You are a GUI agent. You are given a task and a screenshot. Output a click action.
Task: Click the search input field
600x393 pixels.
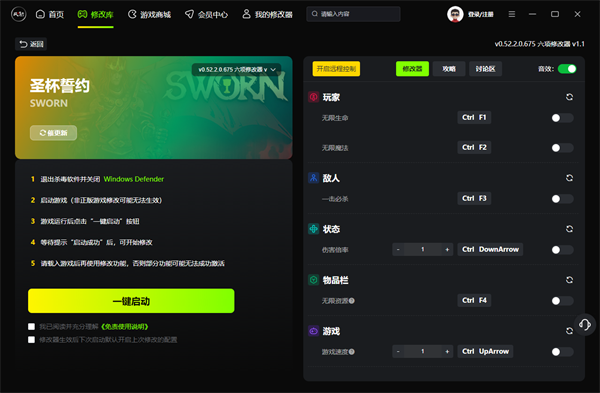tap(353, 14)
